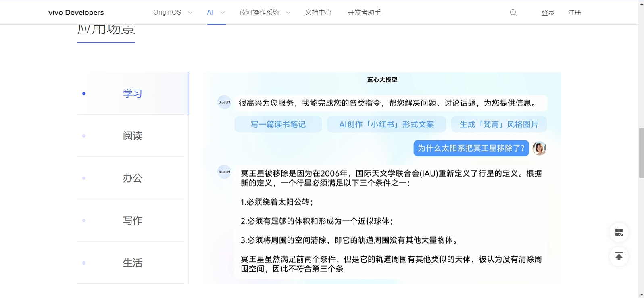The height and width of the screenshot is (298, 644).
Task: Click the vivo Developers logo
Action: [76, 13]
